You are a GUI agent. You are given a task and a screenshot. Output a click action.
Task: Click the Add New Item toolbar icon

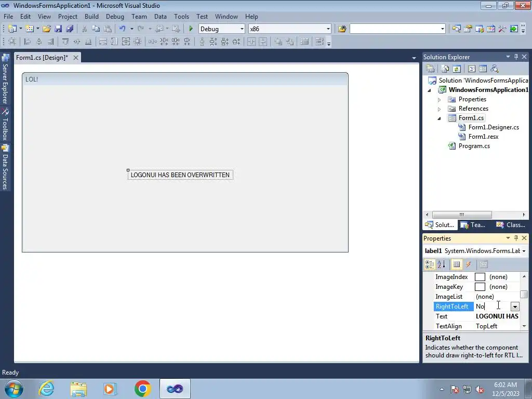tap(30, 29)
